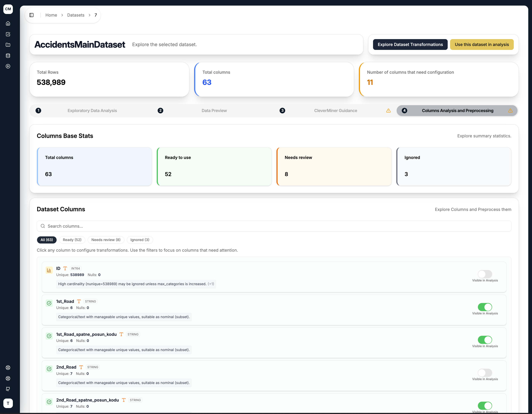532x414 pixels.
Task: Click the upper lifebuoy icon near sidebar bottom
Action: [x=8, y=368]
